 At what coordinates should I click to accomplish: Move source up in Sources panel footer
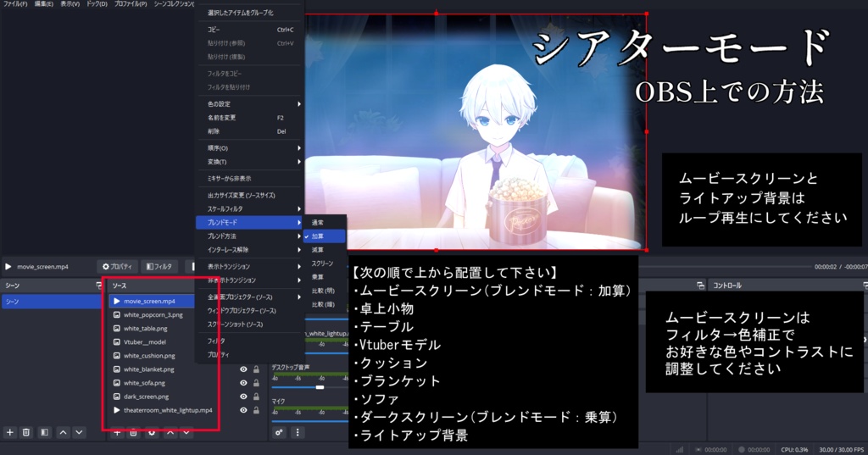point(170,432)
